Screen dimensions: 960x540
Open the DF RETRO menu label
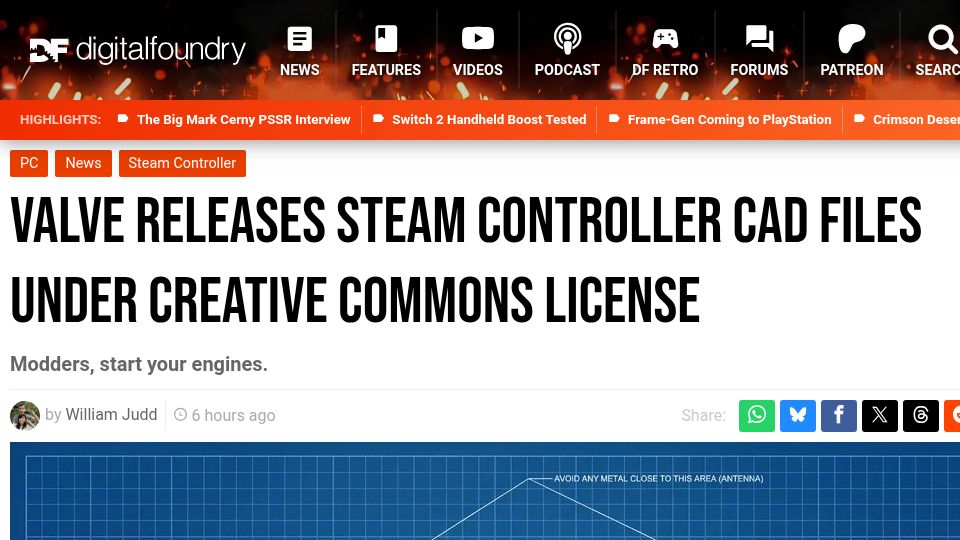coord(665,70)
